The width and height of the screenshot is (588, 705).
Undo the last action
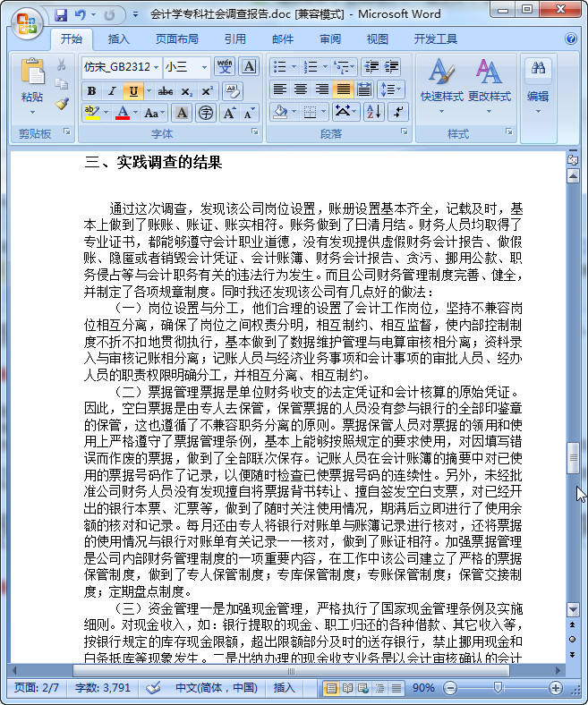[x=80, y=15]
